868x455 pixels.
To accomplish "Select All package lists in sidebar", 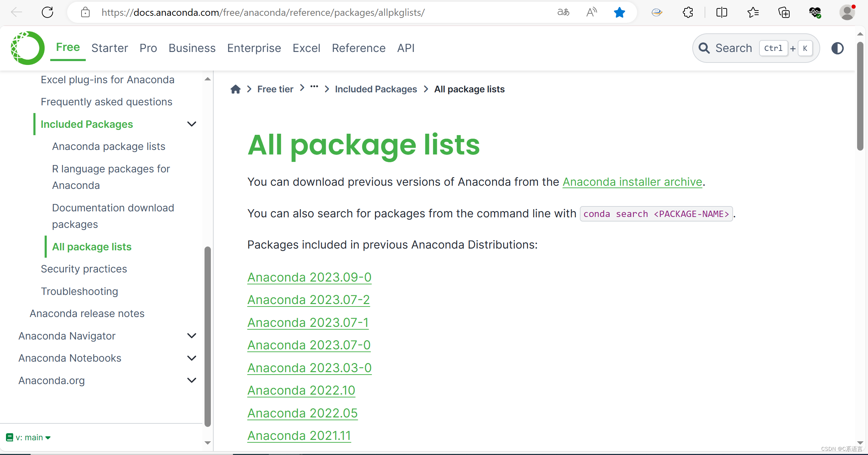I will tap(92, 247).
